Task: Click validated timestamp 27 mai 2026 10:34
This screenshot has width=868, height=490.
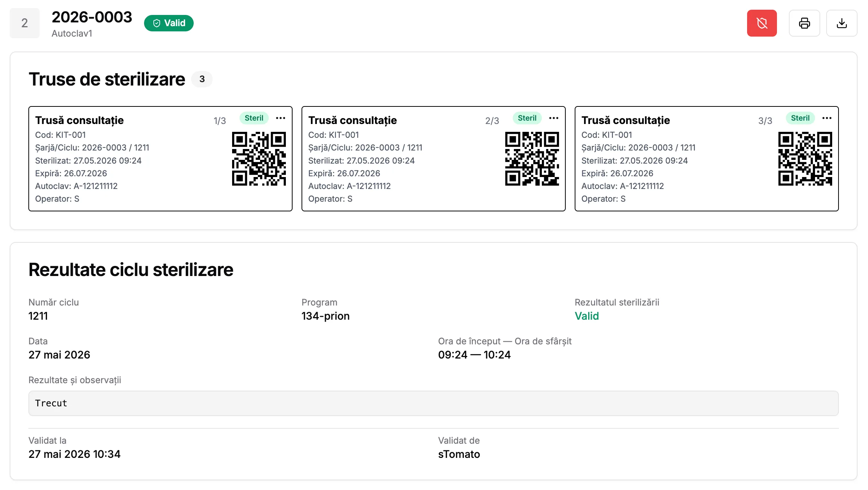Action: pyautogui.click(x=75, y=454)
